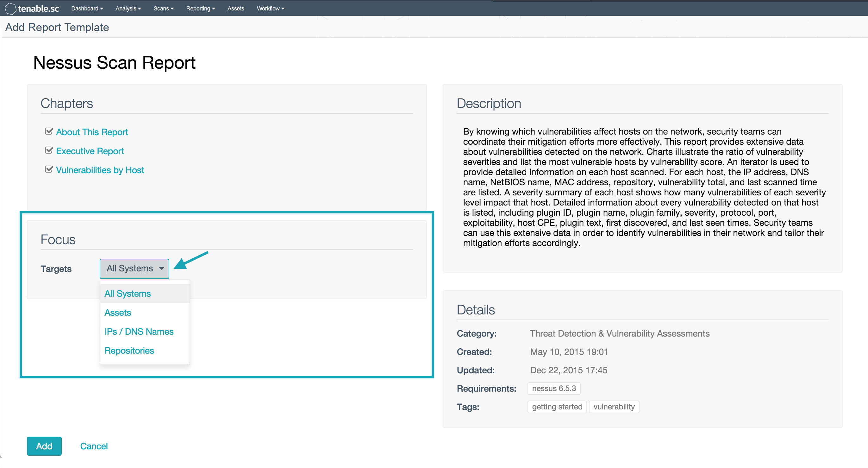
Task: Click the Add button
Action: 44,446
